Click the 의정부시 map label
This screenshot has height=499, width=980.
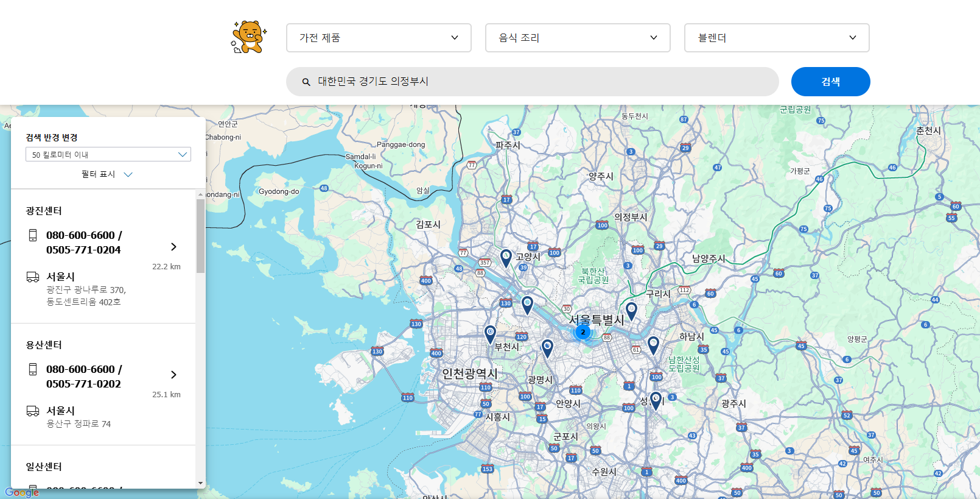[631, 217]
